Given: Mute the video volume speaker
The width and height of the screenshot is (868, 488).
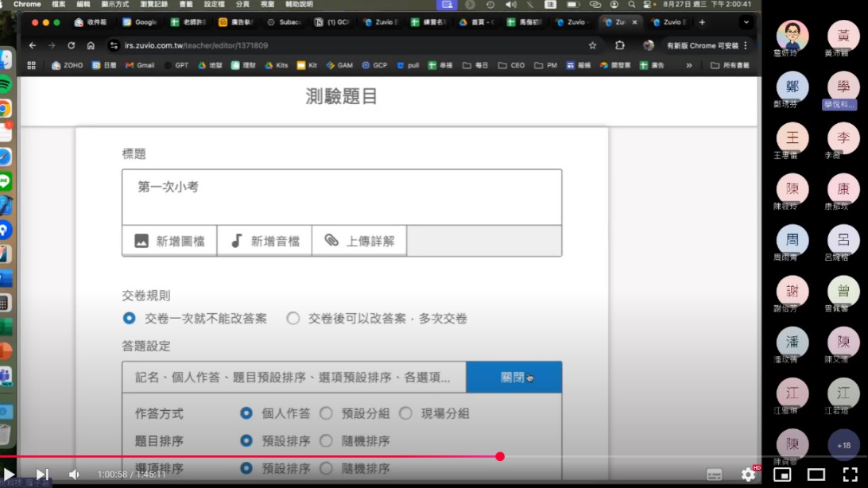Looking at the screenshot, I should coord(74,474).
